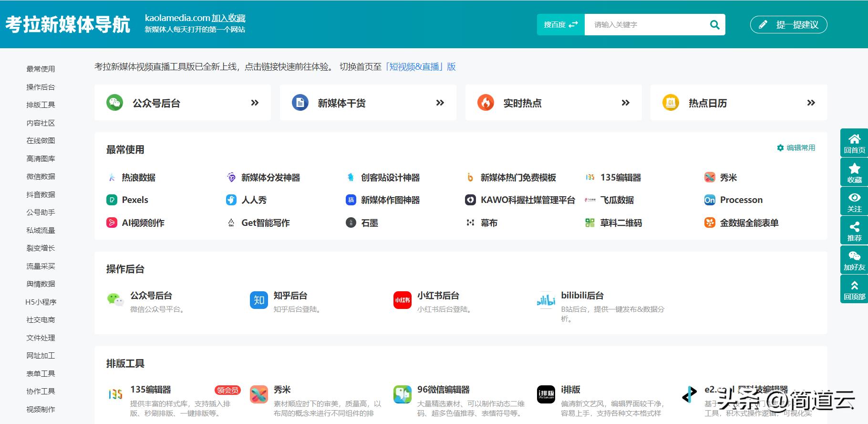The width and height of the screenshot is (868, 424).
Task: Open 飞瓜数据 link
Action: (x=617, y=200)
